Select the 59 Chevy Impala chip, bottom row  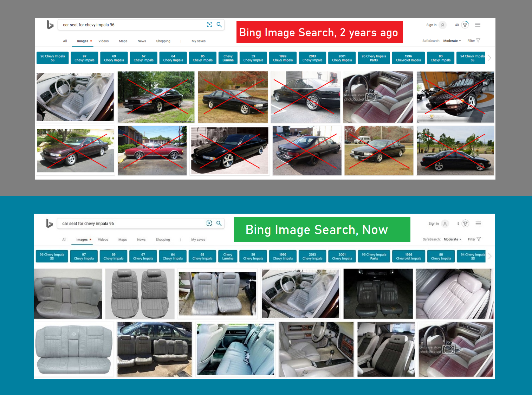coord(253,257)
